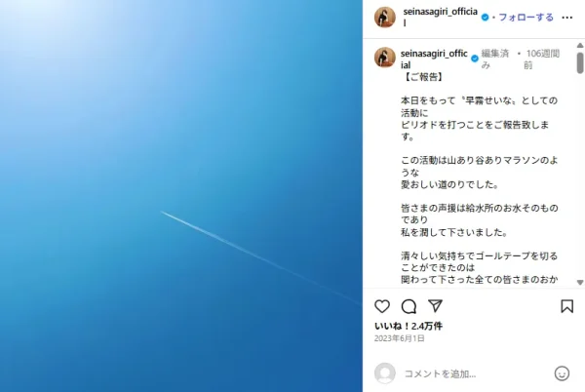Share post with paper plane icon
Image resolution: width=585 pixels, height=392 pixels.
[436, 305]
